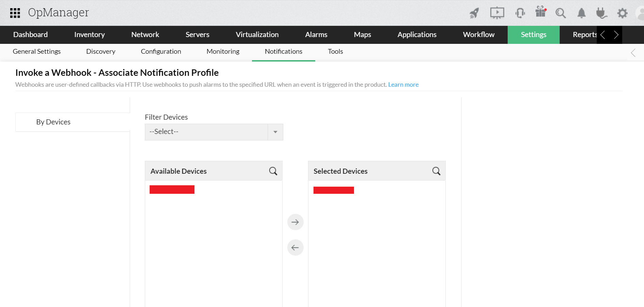The height and width of the screenshot is (307, 644).
Task: Search within the Available Devices list
Action: tap(273, 171)
